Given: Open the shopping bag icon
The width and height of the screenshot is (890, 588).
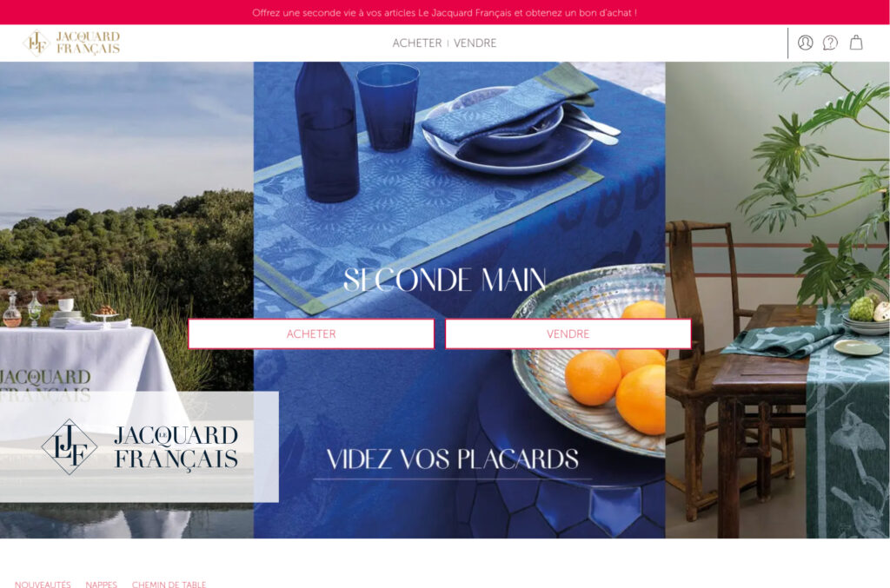Looking at the screenshot, I should tap(856, 43).
